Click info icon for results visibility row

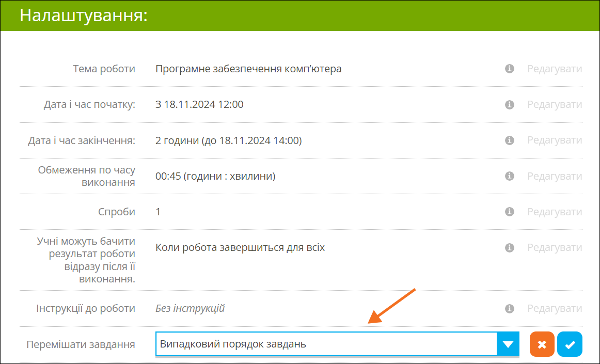509,248
